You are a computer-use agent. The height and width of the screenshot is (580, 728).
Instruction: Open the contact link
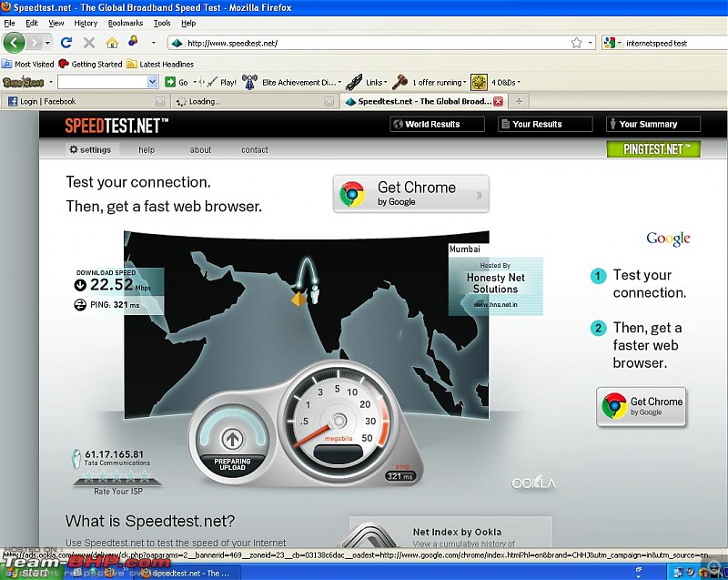click(x=255, y=149)
